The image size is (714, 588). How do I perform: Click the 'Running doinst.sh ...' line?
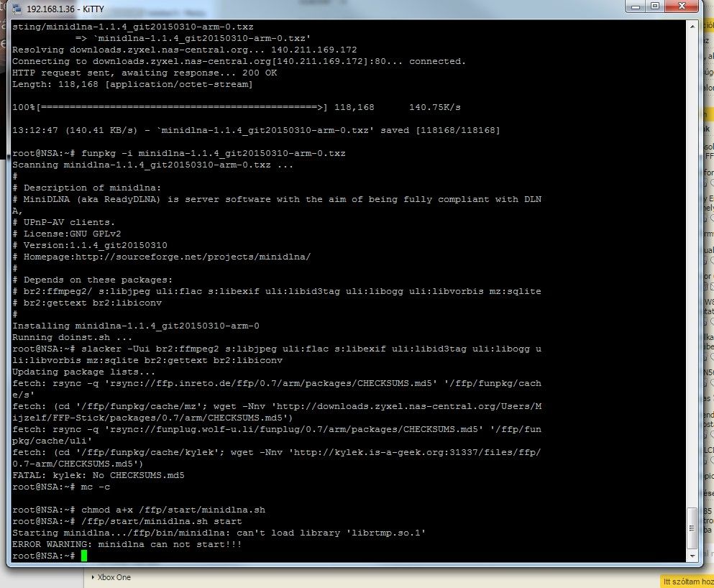pos(72,337)
